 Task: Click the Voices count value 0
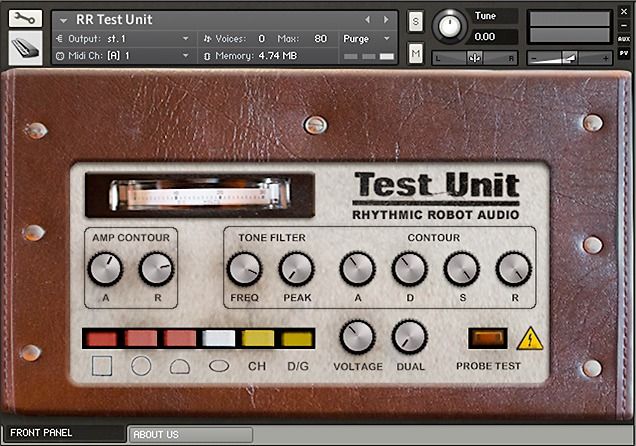pyautogui.click(x=262, y=39)
